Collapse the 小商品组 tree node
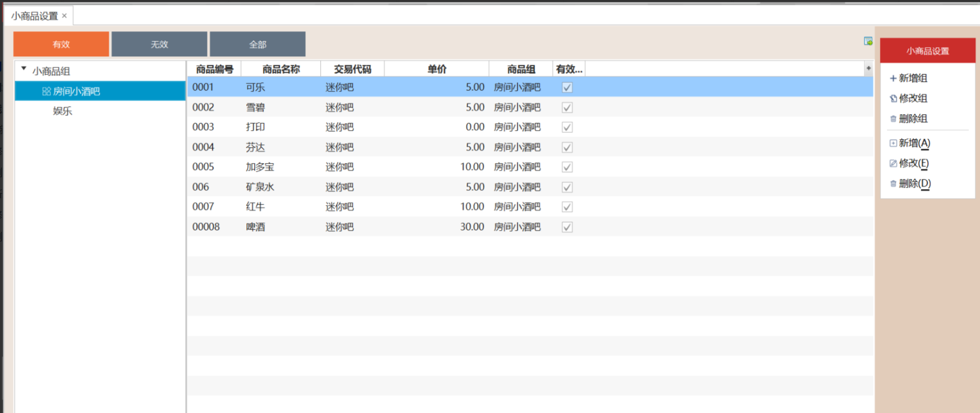Screen dimensions: 980x413 click(24, 69)
